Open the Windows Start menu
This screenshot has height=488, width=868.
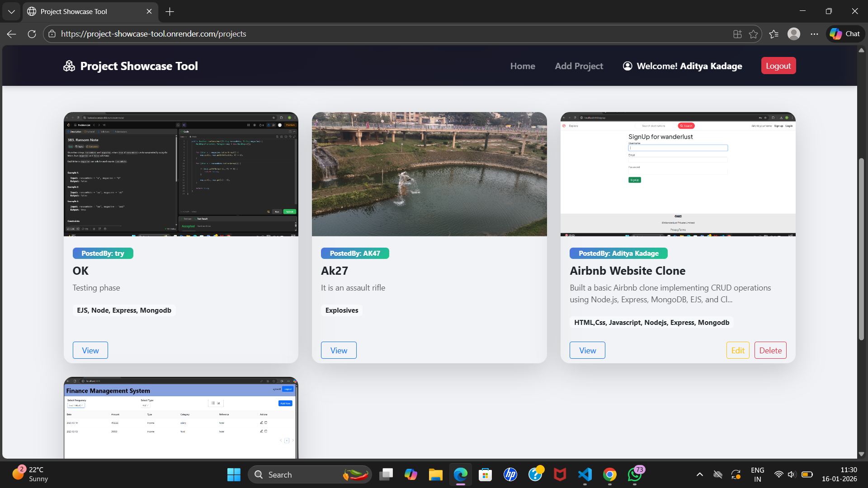234,475
